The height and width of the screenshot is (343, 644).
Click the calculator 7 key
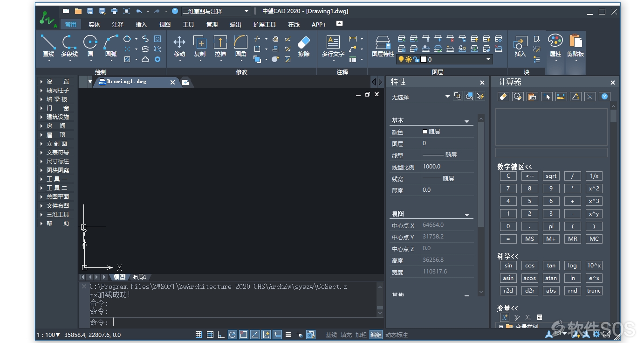click(x=508, y=189)
